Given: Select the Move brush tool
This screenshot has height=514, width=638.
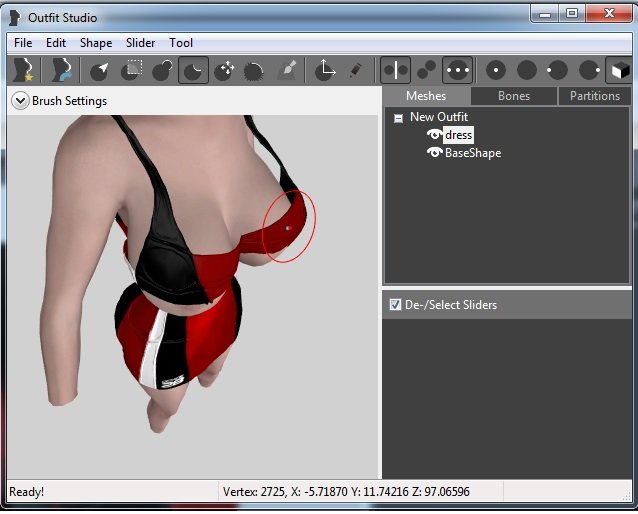Looking at the screenshot, I should pyautogui.click(x=224, y=70).
